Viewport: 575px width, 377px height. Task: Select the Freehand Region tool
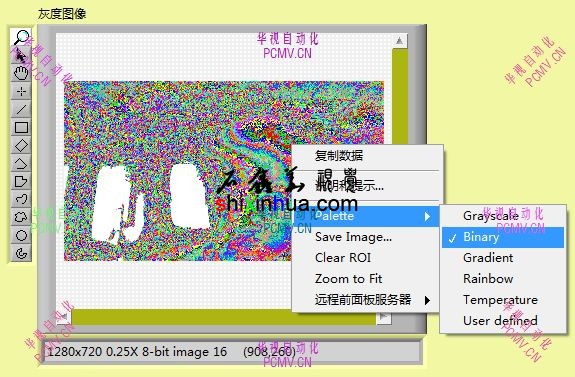21,217
